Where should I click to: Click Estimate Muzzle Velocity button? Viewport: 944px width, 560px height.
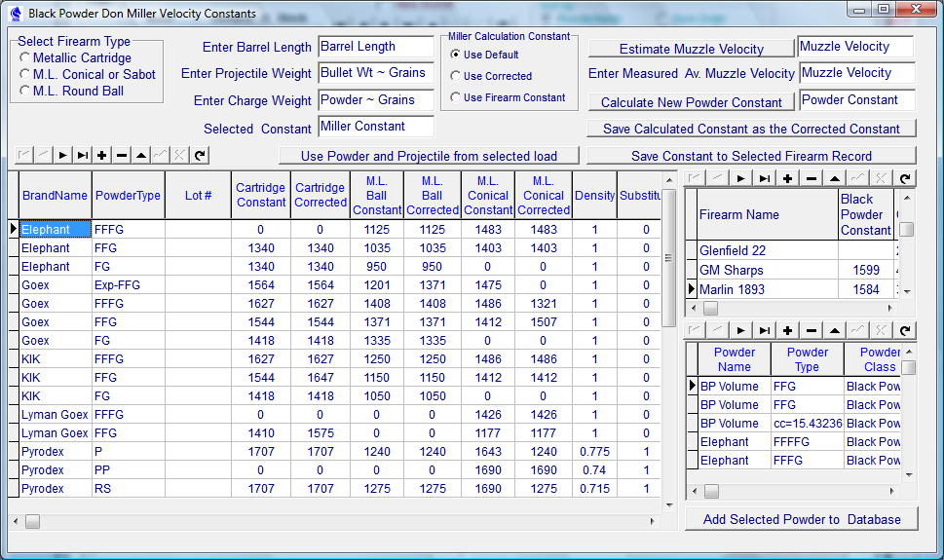[x=692, y=49]
